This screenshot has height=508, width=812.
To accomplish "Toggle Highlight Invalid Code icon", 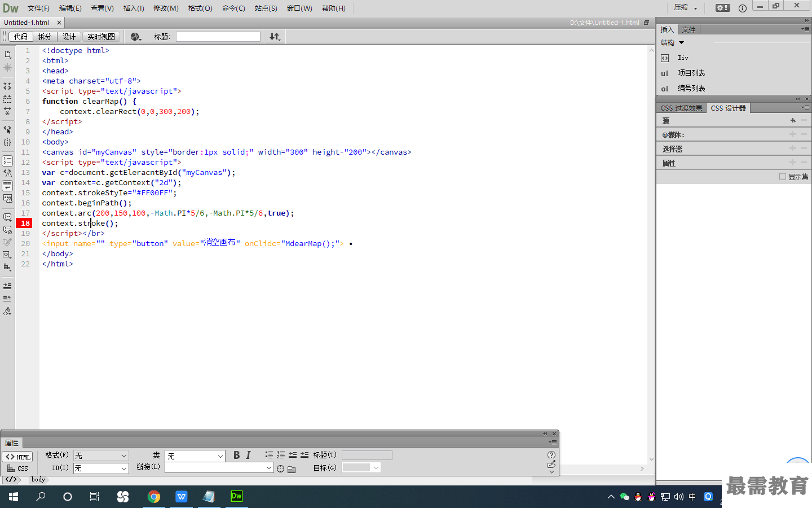I will [x=8, y=173].
